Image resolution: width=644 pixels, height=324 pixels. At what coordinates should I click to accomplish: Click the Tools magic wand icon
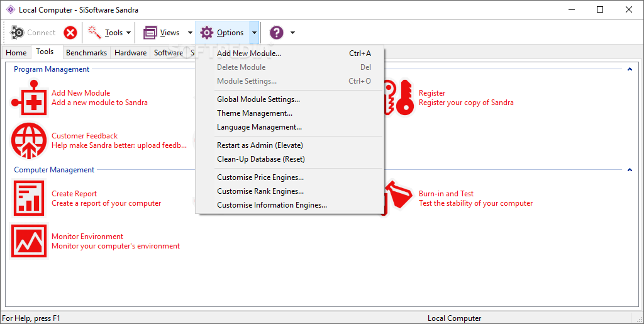coord(94,33)
